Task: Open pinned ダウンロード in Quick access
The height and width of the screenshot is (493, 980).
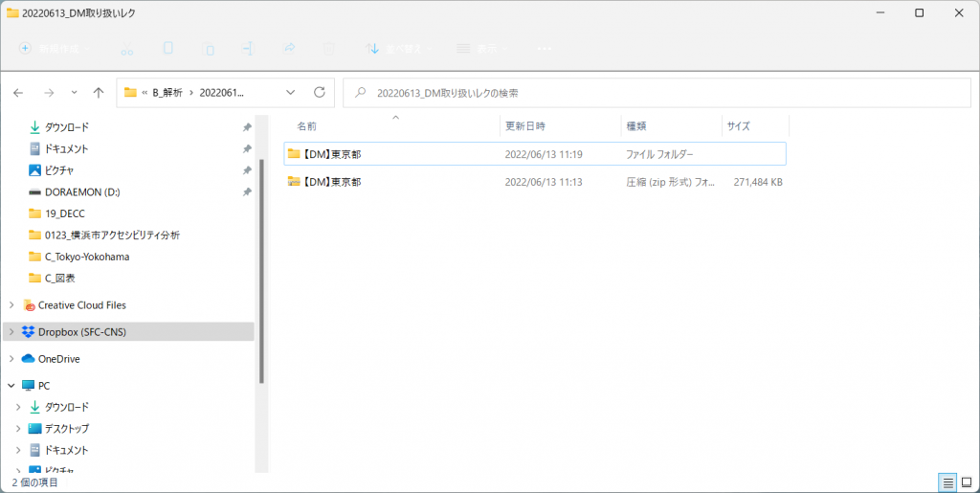Action: click(x=67, y=127)
